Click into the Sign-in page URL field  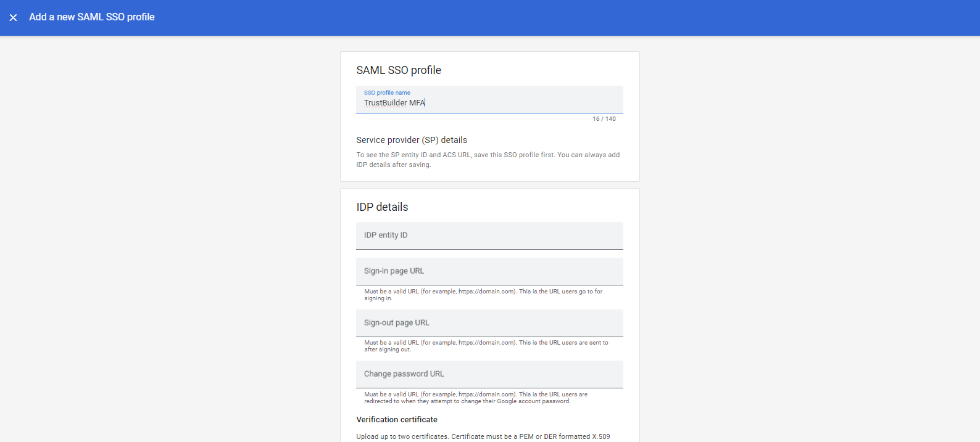point(489,271)
